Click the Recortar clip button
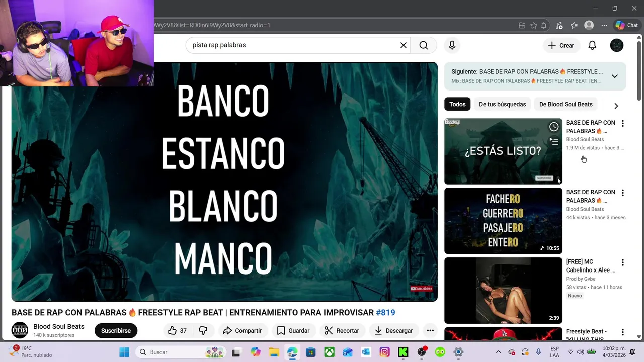 [x=342, y=331]
